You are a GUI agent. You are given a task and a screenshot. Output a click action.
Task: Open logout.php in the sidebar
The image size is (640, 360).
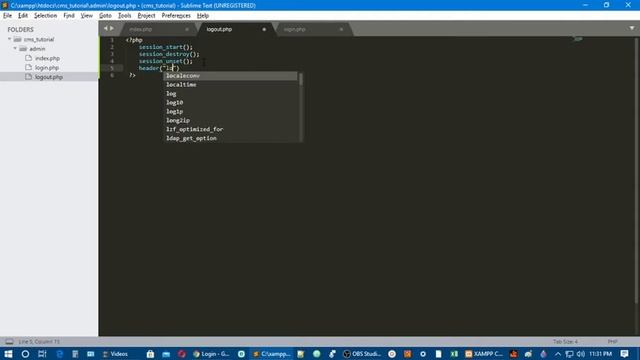[49, 77]
